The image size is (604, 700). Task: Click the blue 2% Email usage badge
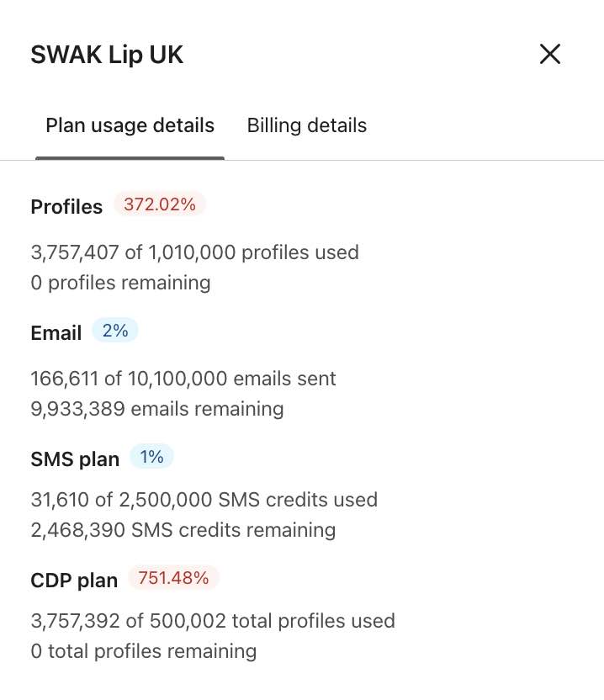point(115,330)
